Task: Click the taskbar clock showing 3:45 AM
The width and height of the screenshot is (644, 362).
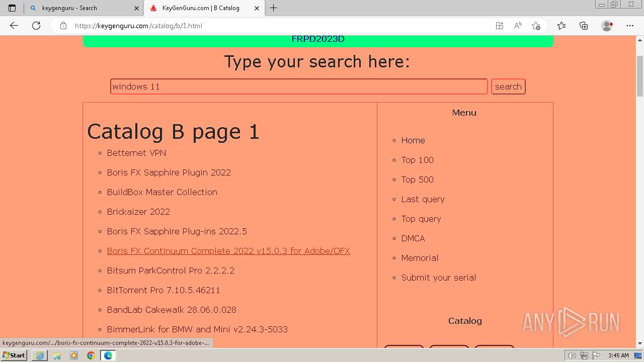Action: coord(618,355)
